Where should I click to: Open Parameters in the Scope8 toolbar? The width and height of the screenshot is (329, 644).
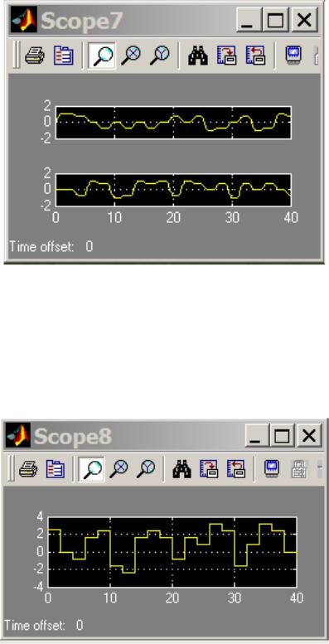tap(55, 468)
